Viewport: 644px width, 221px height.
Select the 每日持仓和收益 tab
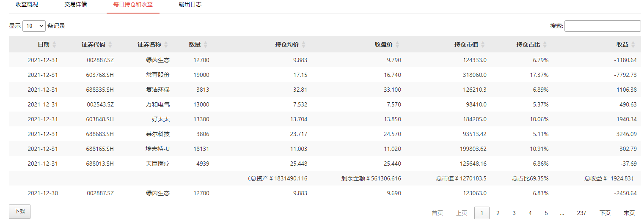[x=133, y=5]
